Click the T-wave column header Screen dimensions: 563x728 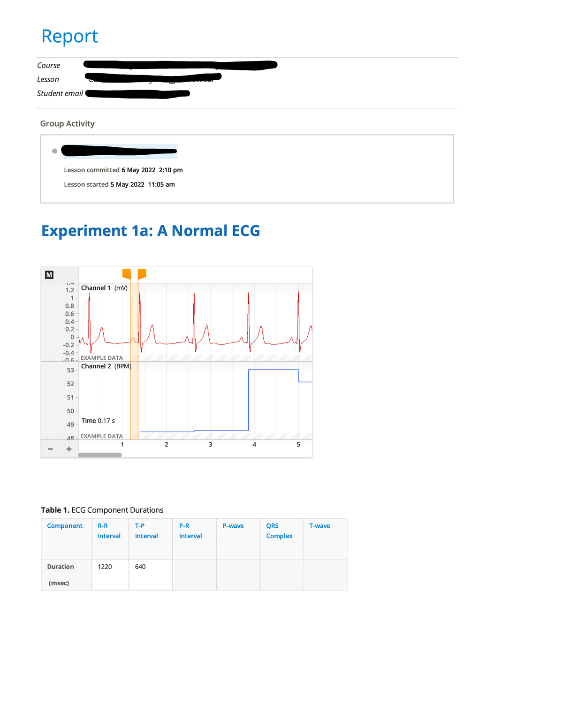coord(319,525)
